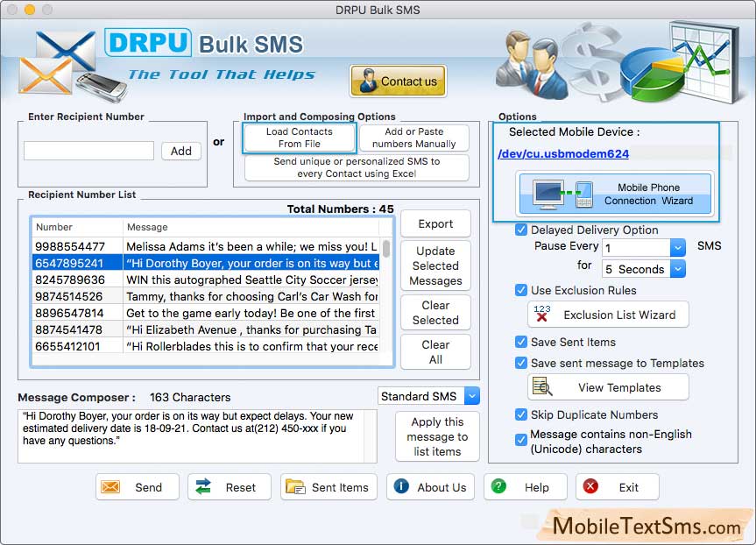The width and height of the screenshot is (756, 545).
Task: Click Add or Paste numbers Manually
Action: point(414,138)
